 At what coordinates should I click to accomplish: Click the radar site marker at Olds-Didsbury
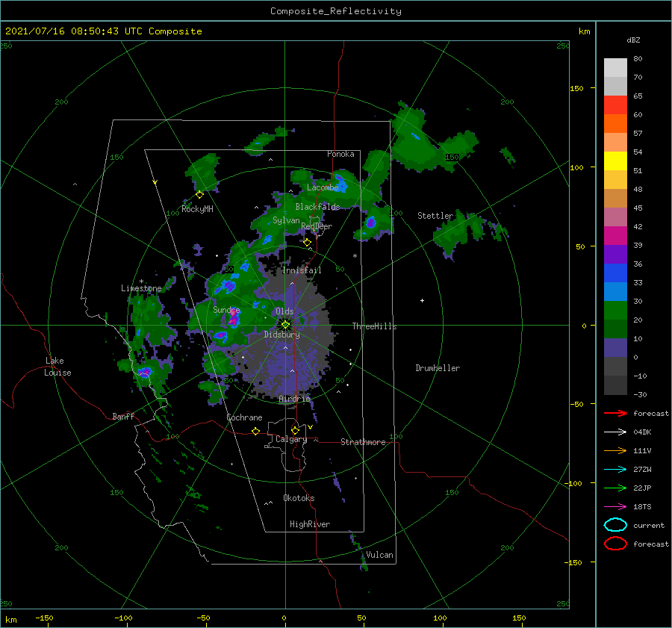coord(285,325)
